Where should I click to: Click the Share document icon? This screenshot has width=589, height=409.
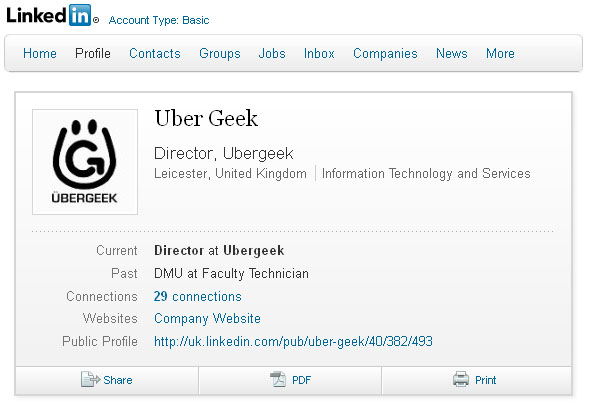pyautogui.click(x=90, y=379)
